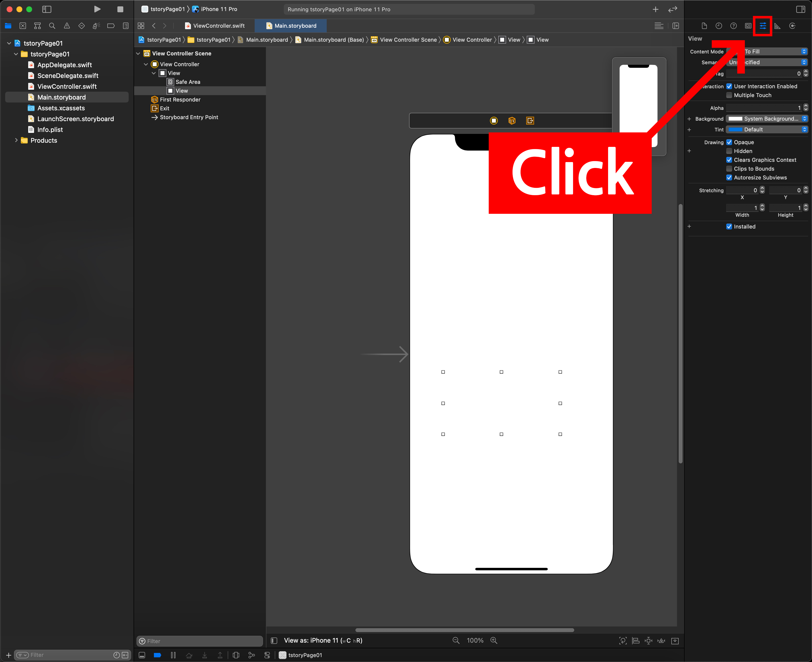Viewport: 812px width, 662px height.
Task: Open the Identity inspector icon
Action: pos(748,26)
